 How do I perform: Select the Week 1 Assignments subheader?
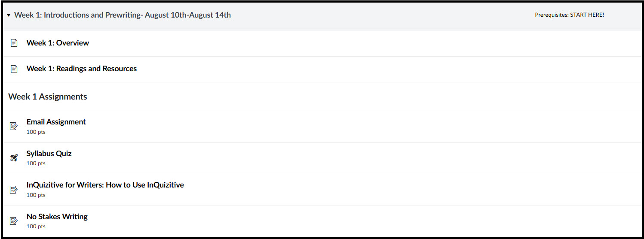pyautogui.click(x=48, y=97)
